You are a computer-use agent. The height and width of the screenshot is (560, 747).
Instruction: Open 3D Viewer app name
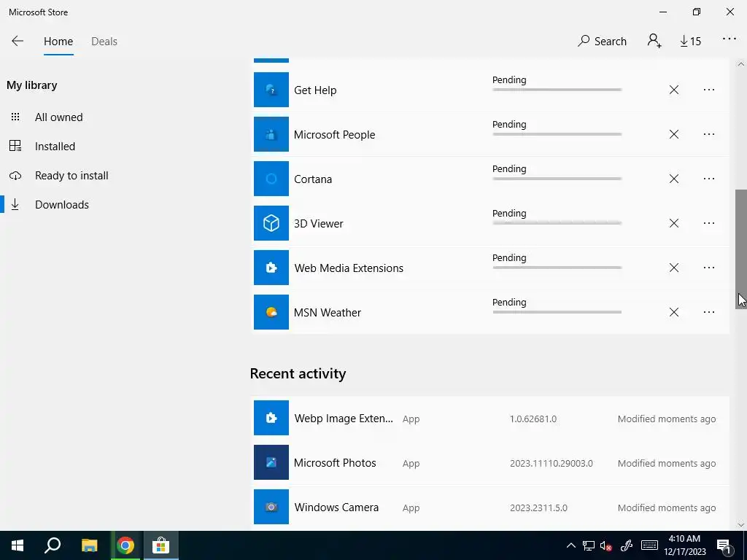pos(318,223)
